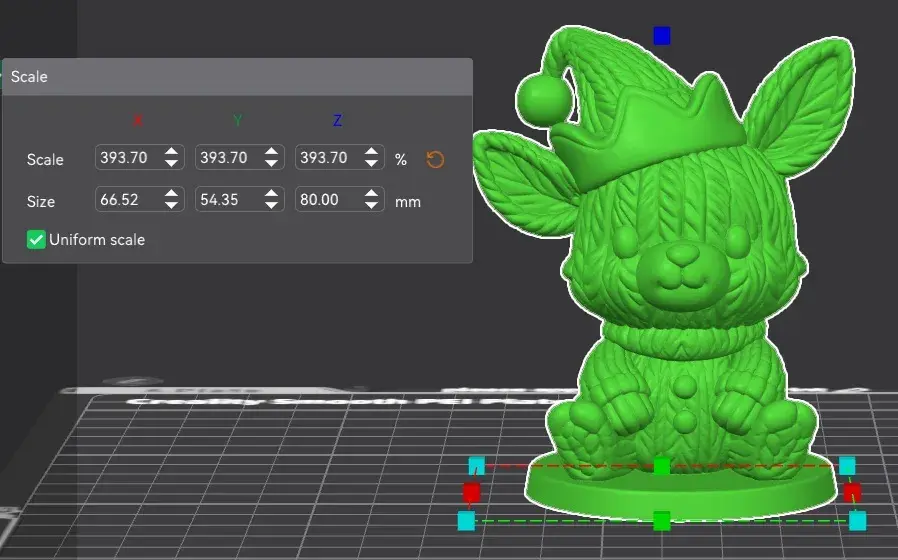Reset scale using the orange reset icon

(435, 159)
